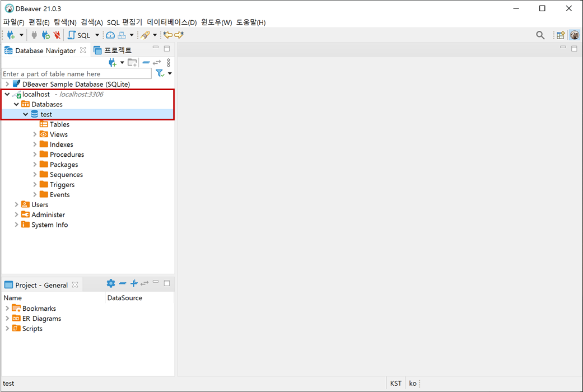583x392 pixels.
Task: Collapse the Databases folder node
Action: click(x=16, y=104)
